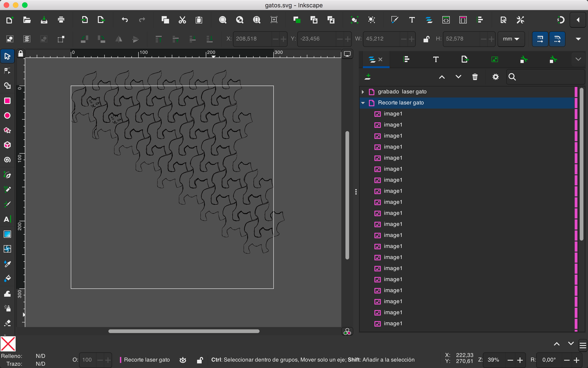The height and width of the screenshot is (368, 588).
Task: Switch to Text and Font tab
Action: tap(436, 59)
